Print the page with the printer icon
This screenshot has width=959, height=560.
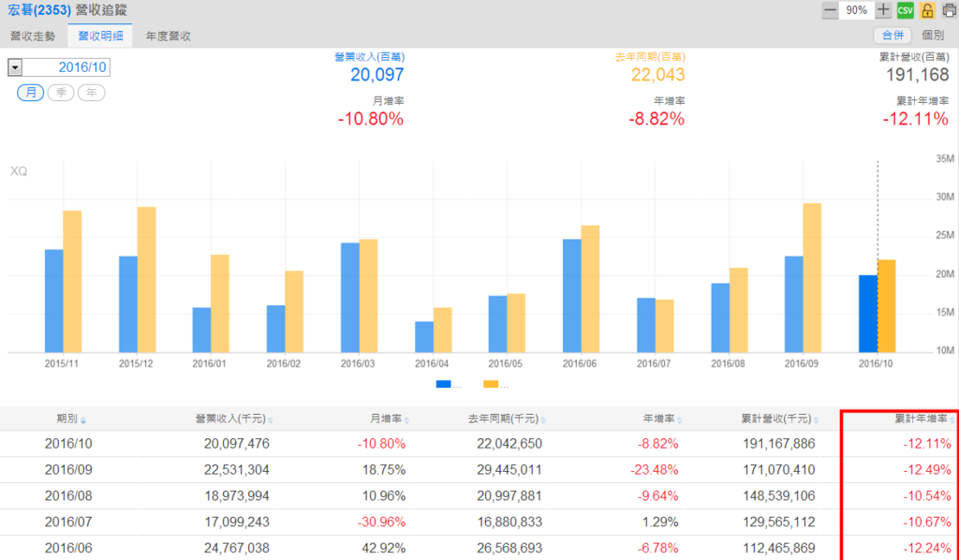pyautogui.click(x=950, y=10)
